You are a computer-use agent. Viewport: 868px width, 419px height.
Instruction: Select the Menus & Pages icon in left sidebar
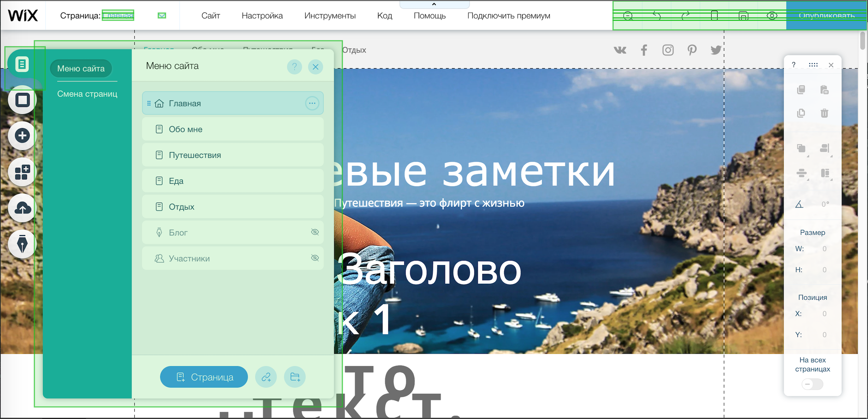(x=22, y=64)
